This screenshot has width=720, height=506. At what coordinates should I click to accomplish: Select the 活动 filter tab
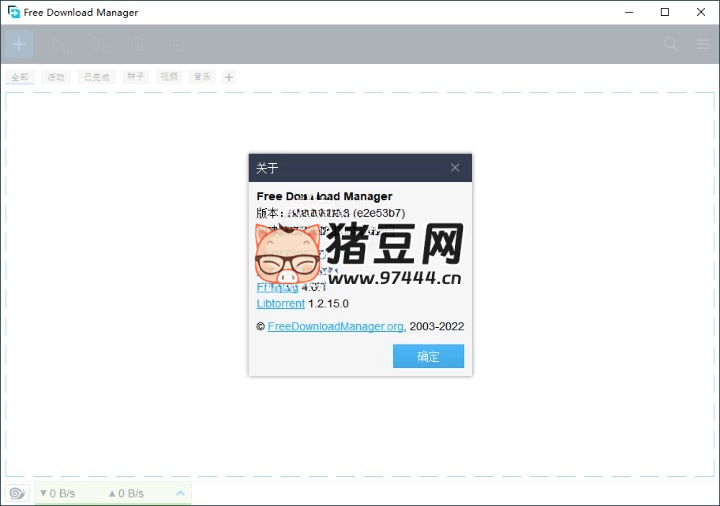pos(56,77)
